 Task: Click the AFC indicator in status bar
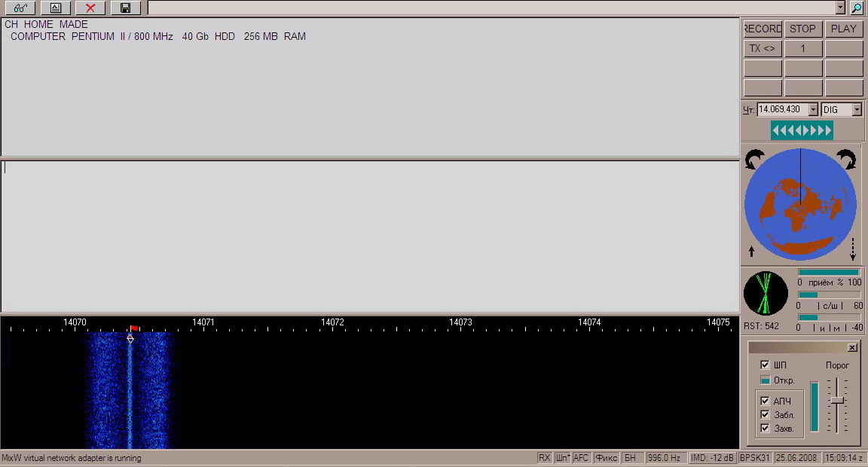(x=581, y=457)
